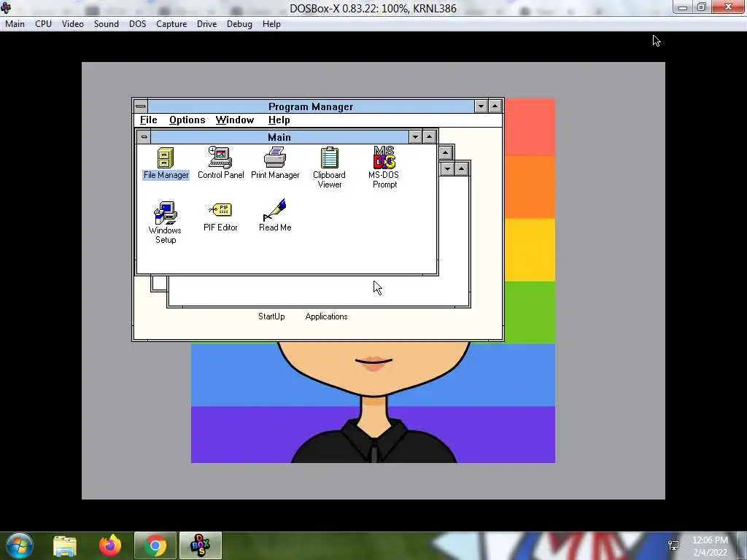Open the DOSBox-X Capture menu
The width and height of the screenshot is (747, 560).
pyautogui.click(x=171, y=24)
